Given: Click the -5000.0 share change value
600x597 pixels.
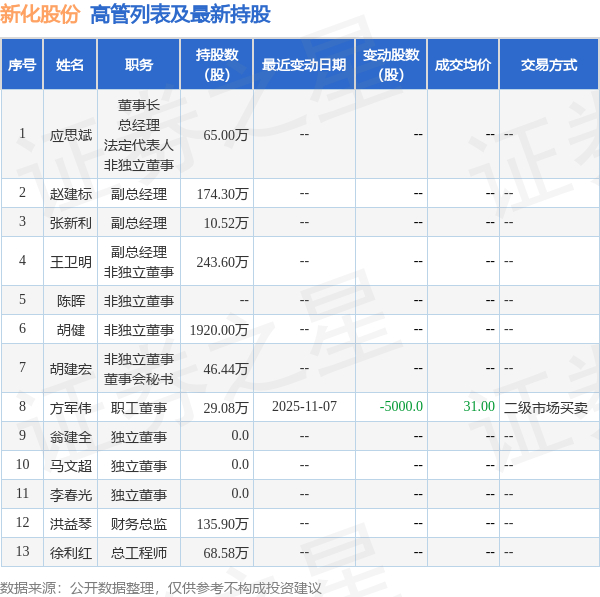Looking at the screenshot, I should coord(401,406).
